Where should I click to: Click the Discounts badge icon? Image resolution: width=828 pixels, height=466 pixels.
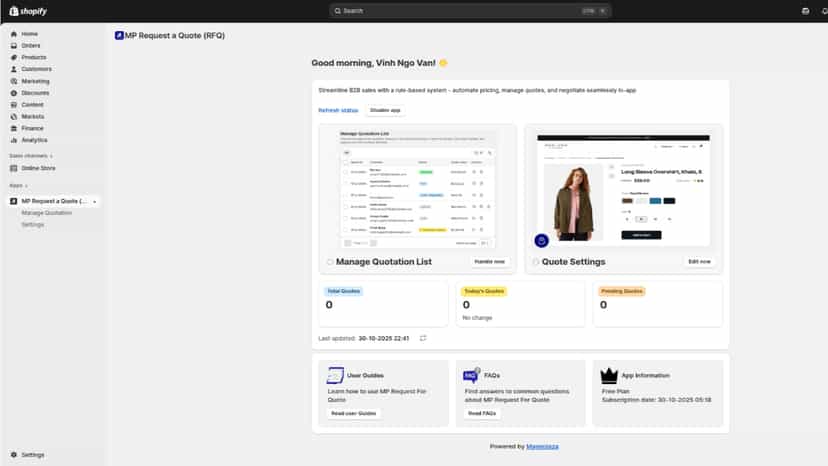[x=14, y=93]
